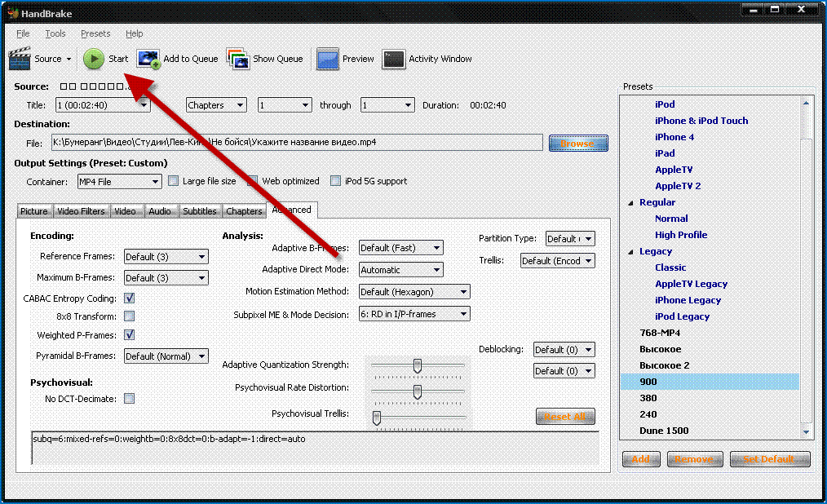Enable iPod 5G support checkbox

pyautogui.click(x=335, y=181)
